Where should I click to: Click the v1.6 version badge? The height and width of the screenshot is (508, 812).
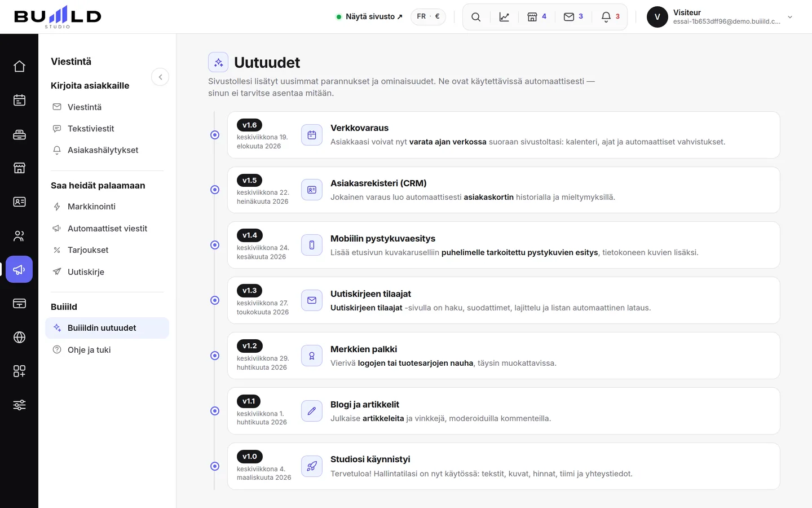249,125
